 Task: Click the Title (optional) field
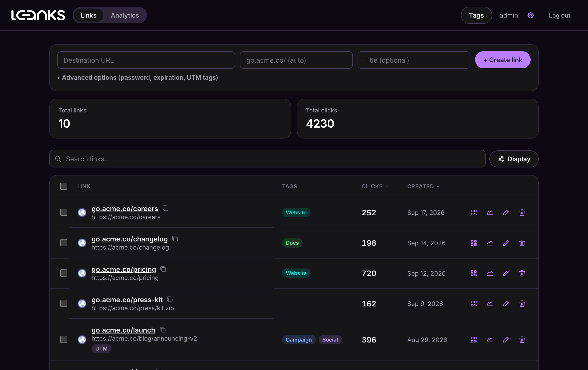coord(414,60)
